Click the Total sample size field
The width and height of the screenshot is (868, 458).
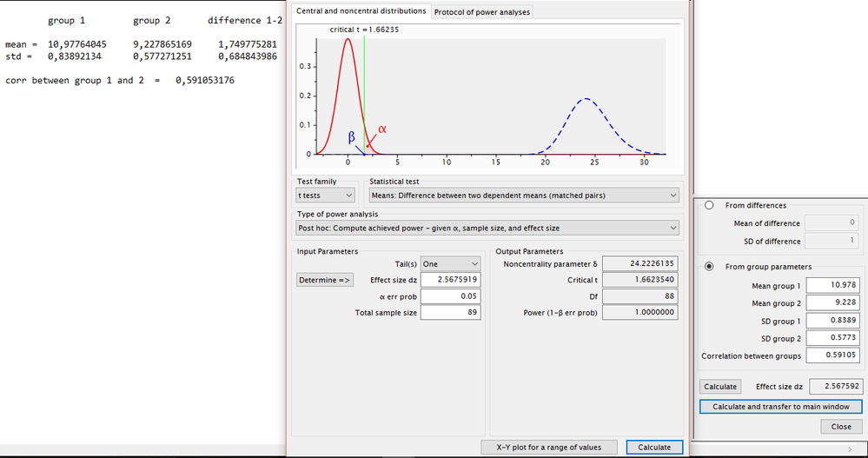(x=450, y=313)
